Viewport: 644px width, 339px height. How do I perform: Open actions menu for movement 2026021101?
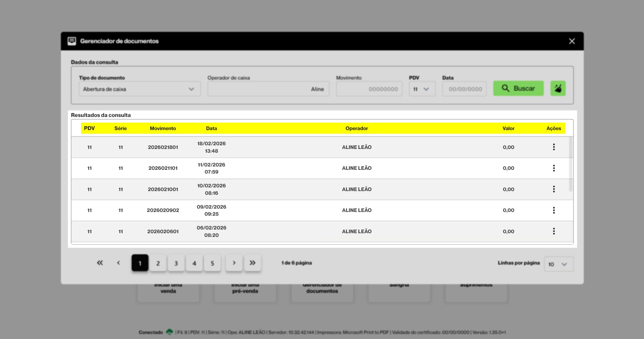[x=554, y=168]
